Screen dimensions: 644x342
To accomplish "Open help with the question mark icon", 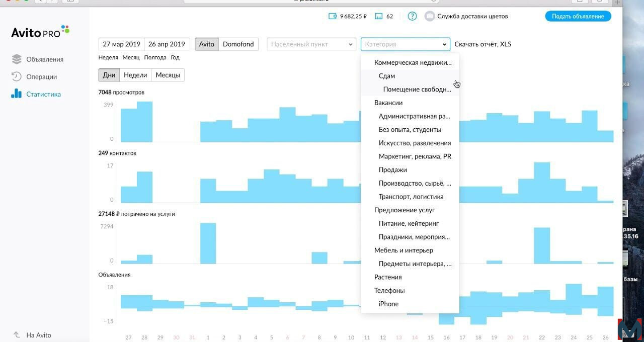I will [x=412, y=16].
